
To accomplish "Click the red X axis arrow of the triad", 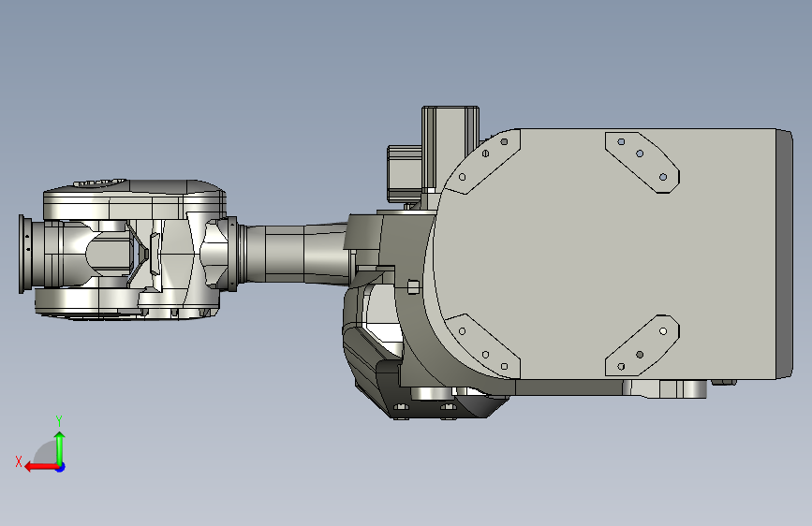I will [x=40, y=467].
